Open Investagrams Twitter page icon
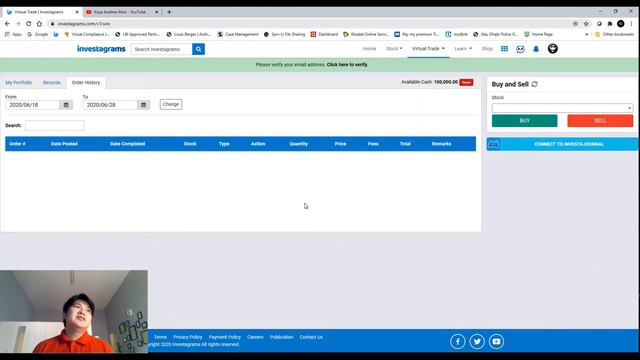This screenshot has height=360, width=640. 477,341
